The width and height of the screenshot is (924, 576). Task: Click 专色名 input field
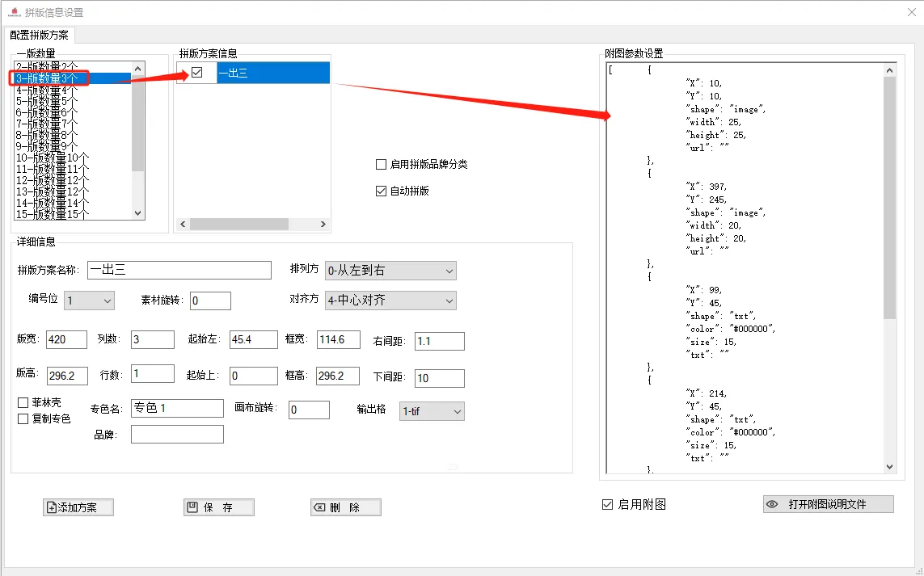(177, 408)
